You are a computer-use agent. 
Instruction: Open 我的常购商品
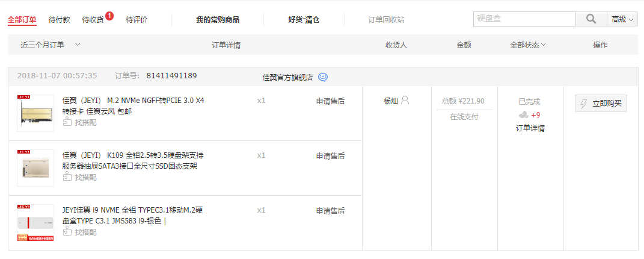(x=218, y=20)
